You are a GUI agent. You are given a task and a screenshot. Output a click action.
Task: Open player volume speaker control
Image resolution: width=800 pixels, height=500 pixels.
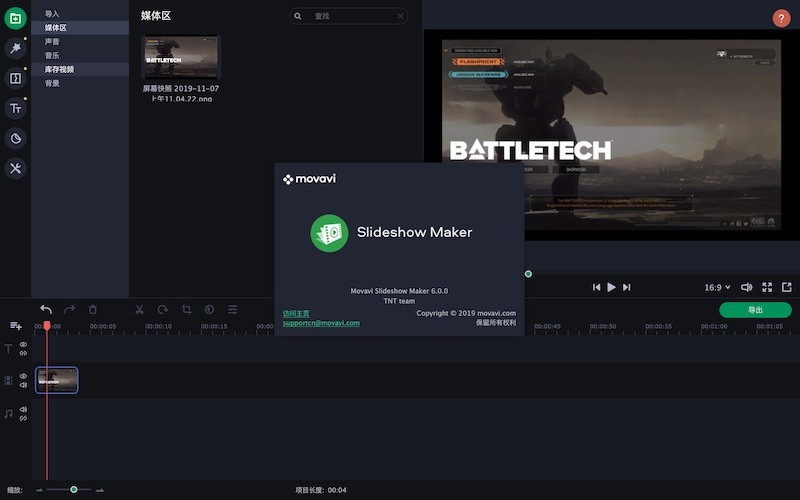tap(746, 287)
